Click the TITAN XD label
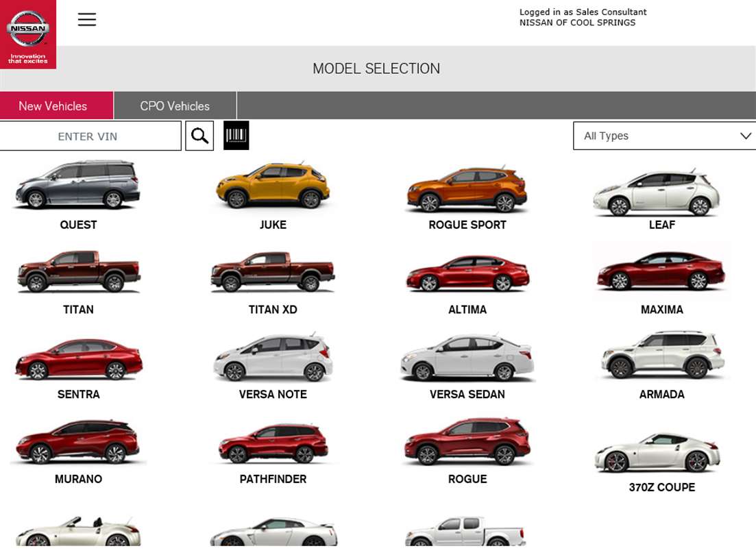This screenshot has height=555, width=756. [x=273, y=310]
